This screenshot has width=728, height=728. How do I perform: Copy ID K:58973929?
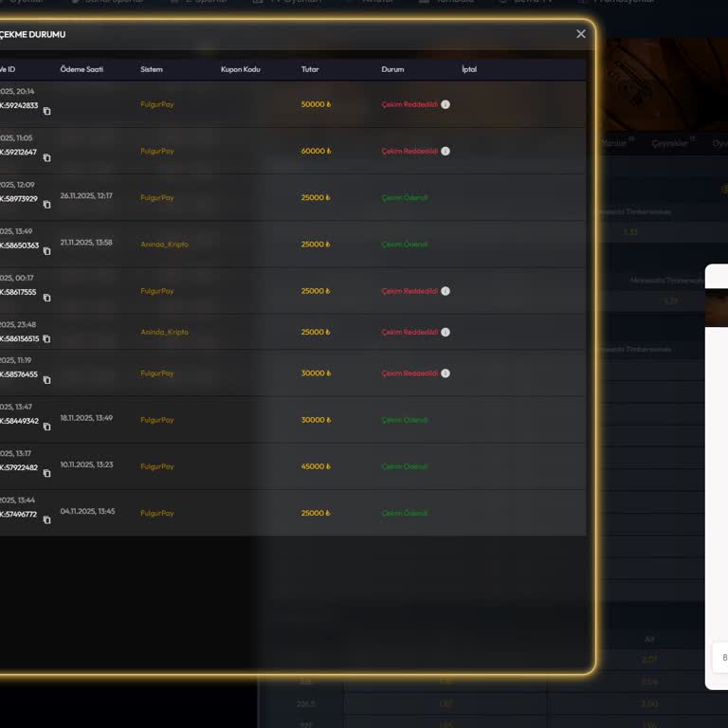pyautogui.click(x=46, y=205)
